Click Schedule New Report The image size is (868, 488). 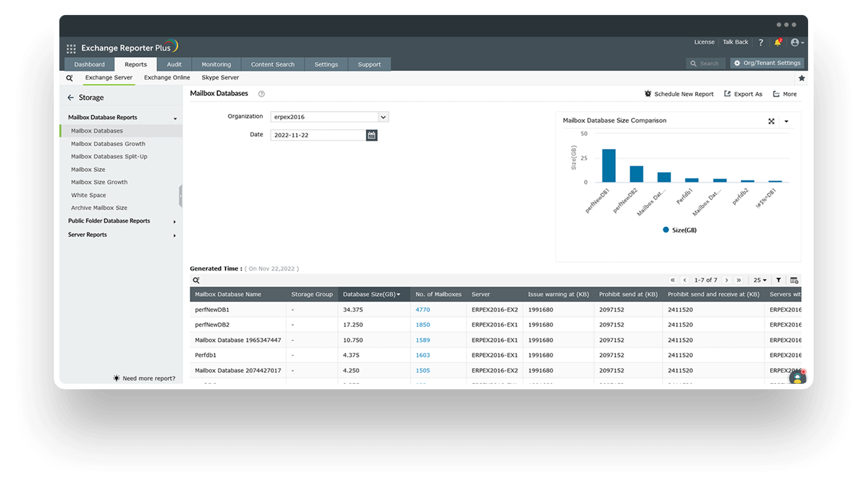(679, 94)
